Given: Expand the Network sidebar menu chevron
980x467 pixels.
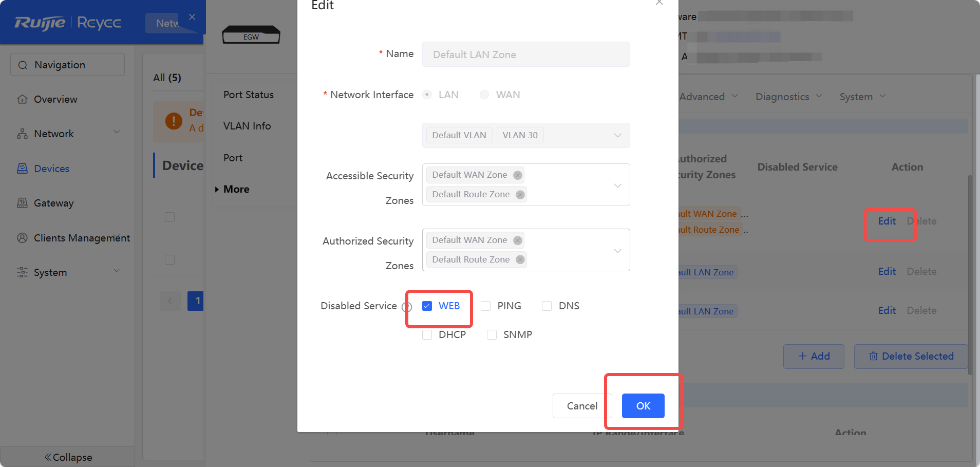Looking at the screenshot, I should [117, 132].
